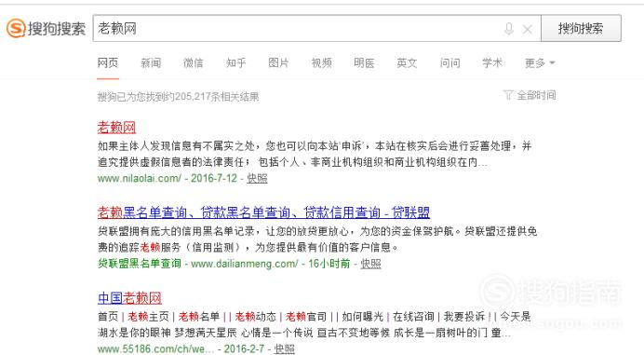Open the 老赖黑名单查询 贷联盟 result link
This screenshot has height=355, width=644.
(263, 212)
